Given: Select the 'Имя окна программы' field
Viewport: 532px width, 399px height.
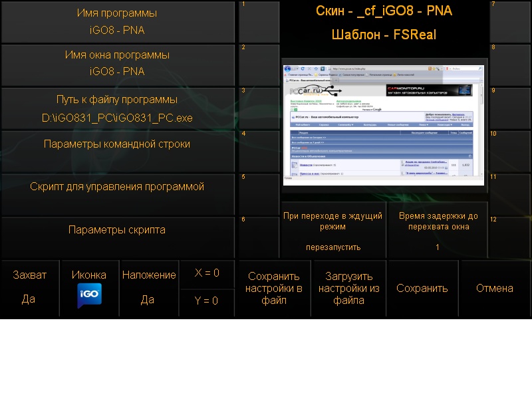Looking at the screenshot, I should [x=118, y=65].
